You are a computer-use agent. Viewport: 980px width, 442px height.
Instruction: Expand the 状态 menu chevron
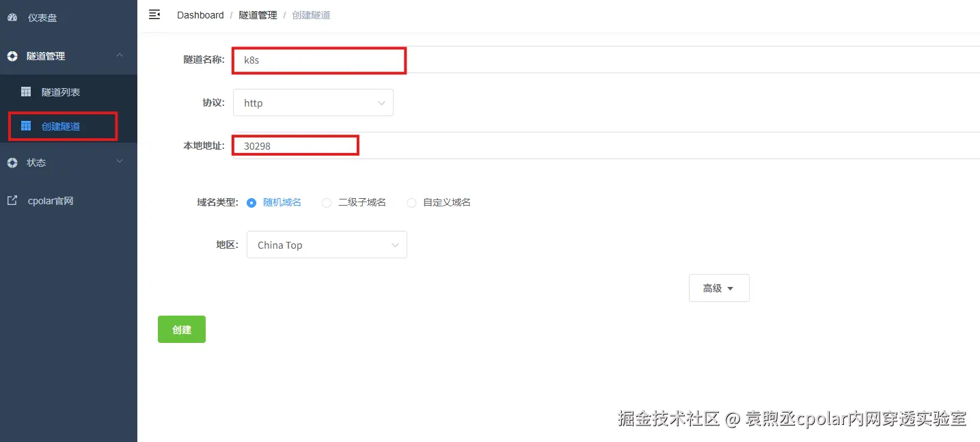point(120,161)
